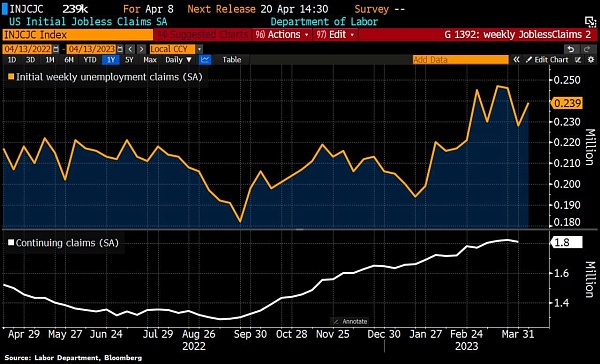Screen dimensions: 600x364
Task: Click the Sep 30 axis label
Action: [x=250, y=334]
